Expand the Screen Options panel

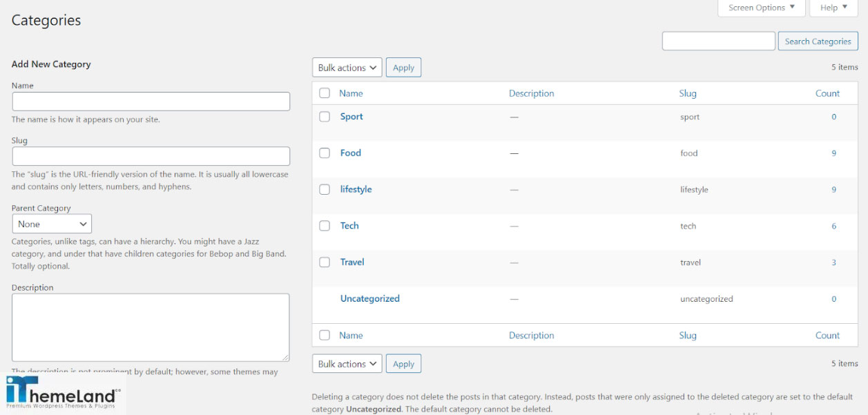click(x=762, y=8)
